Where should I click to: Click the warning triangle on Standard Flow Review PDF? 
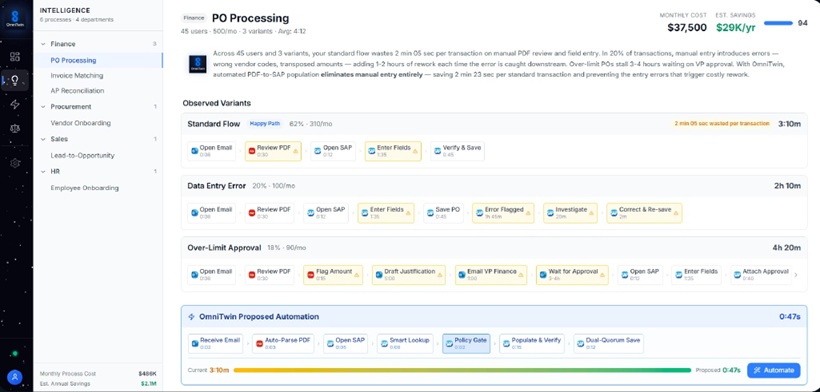click(295, 151)
